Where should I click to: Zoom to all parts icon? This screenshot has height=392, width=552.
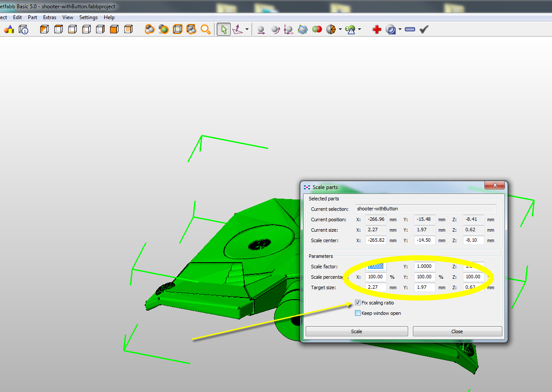point(150,29)
